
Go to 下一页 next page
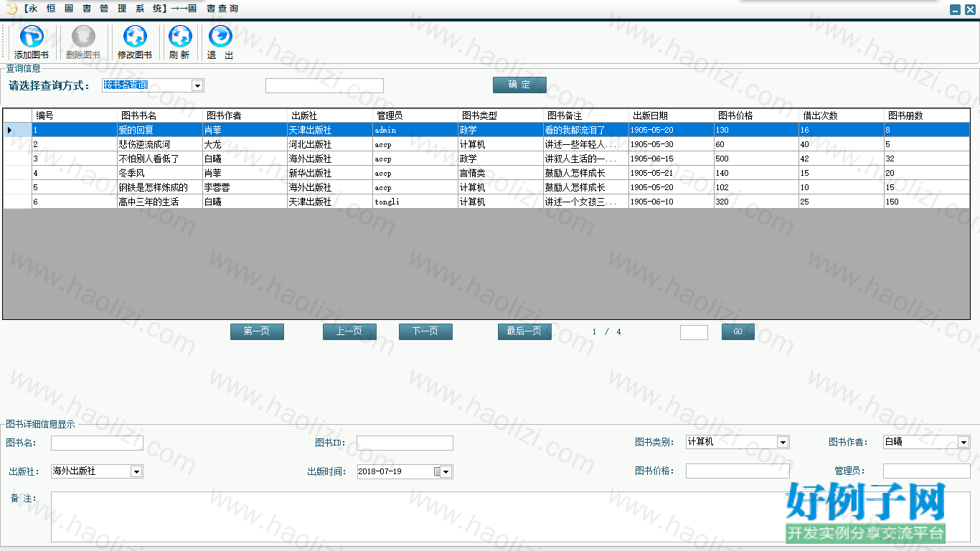click(425, 331)
